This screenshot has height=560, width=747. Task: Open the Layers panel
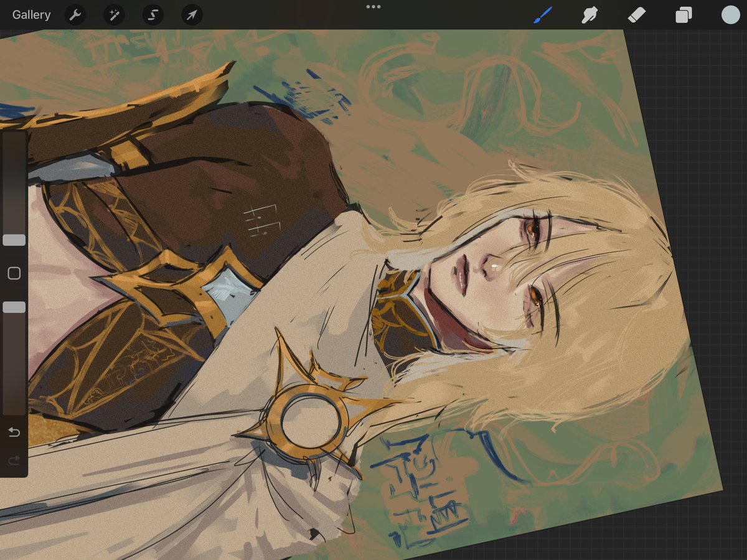684,15
